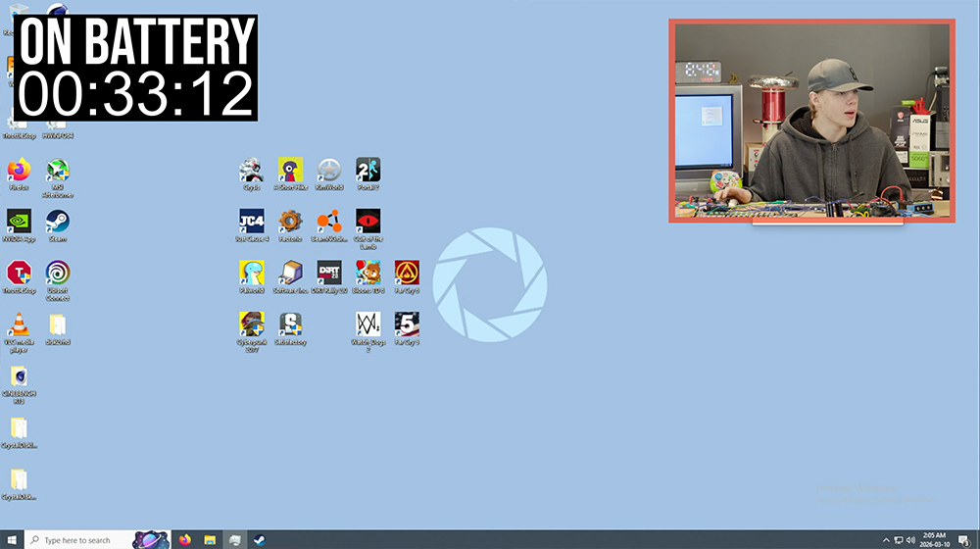Open File Explorer from the taskbar
Screen dimensions: 980x549
coord(210,539)
